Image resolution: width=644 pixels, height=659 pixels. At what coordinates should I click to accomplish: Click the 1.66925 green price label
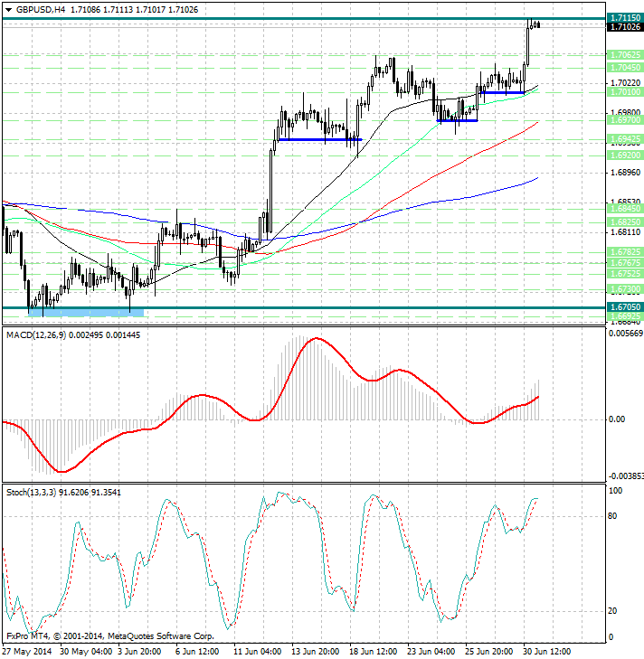tap(625, 316)
